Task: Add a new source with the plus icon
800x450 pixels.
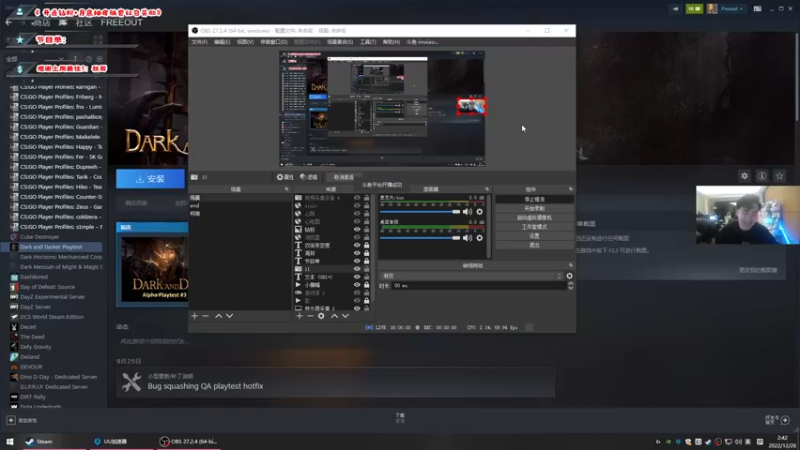Action: 299,316
